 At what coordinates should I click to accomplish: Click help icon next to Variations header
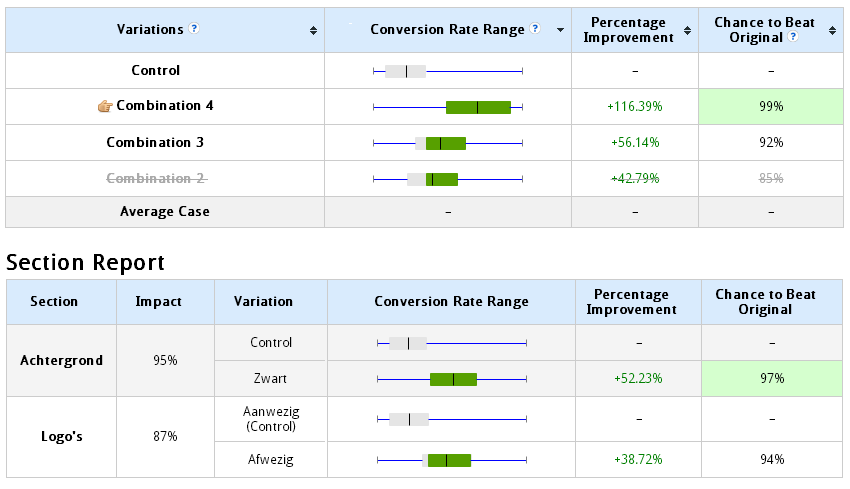[194, 29]
